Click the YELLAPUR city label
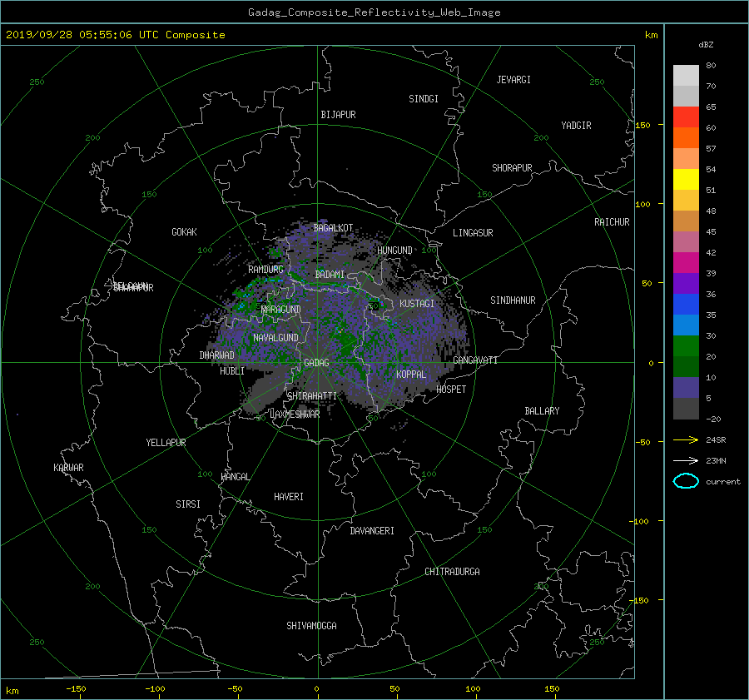 click(166, 443)
